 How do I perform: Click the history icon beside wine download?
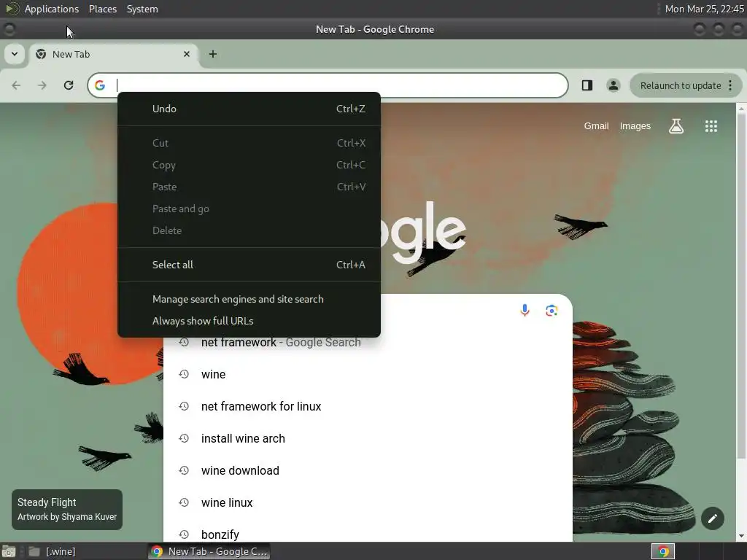(x=184, y=470)
